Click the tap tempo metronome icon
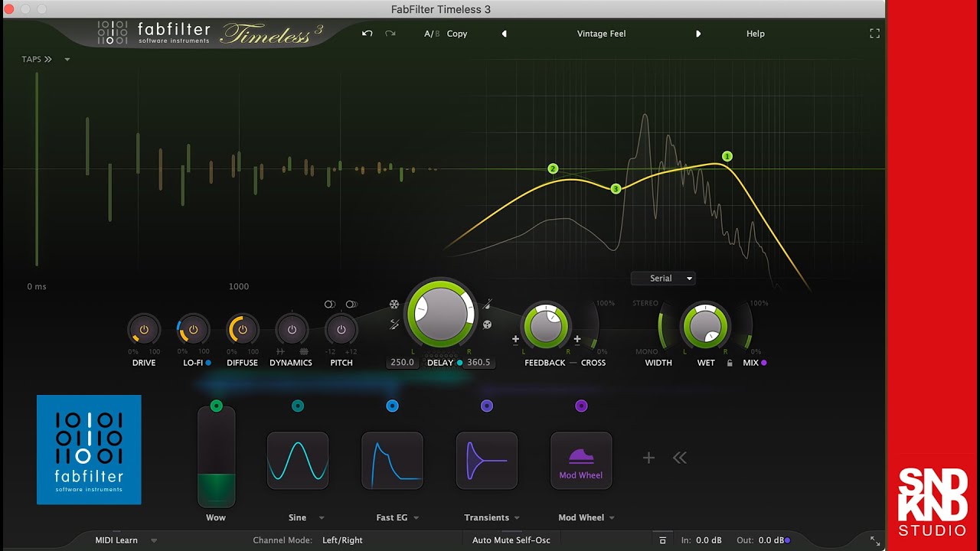This screenshot has width=980, height=551. [487, 304]
